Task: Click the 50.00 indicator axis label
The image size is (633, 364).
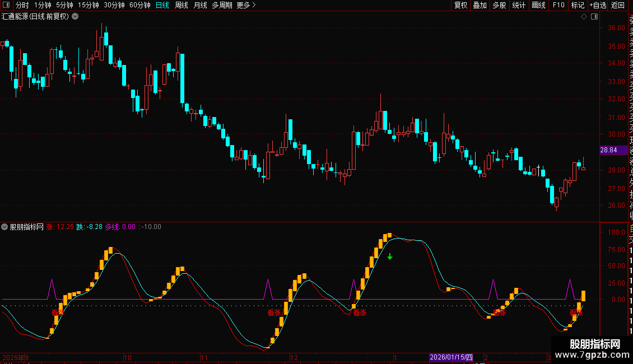Action: (x=616, y=266)
